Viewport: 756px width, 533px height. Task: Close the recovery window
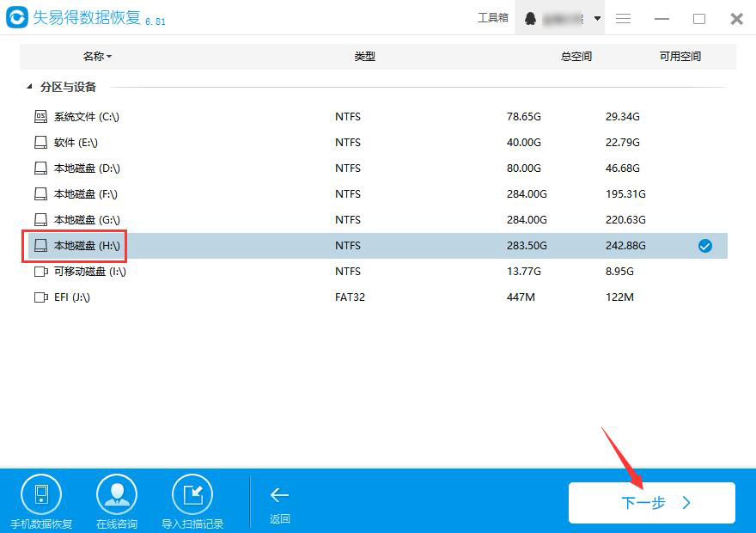(x=737, y=19)
